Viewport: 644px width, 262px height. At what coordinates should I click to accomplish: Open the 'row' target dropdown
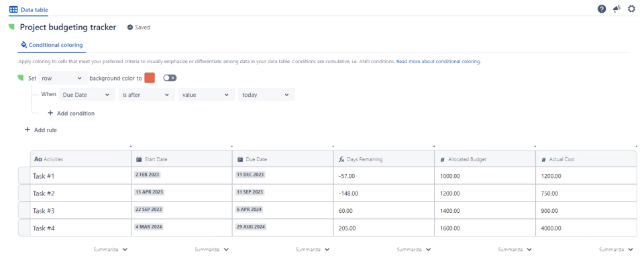[x=63, y=78]
